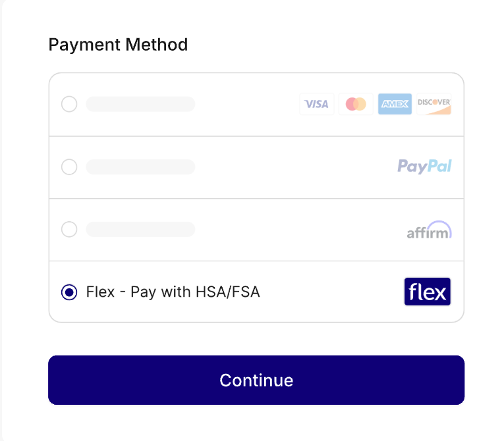Choose the PayPal payment option row
The width and height of the screenshot is (504, 441).
pos(277,167)
